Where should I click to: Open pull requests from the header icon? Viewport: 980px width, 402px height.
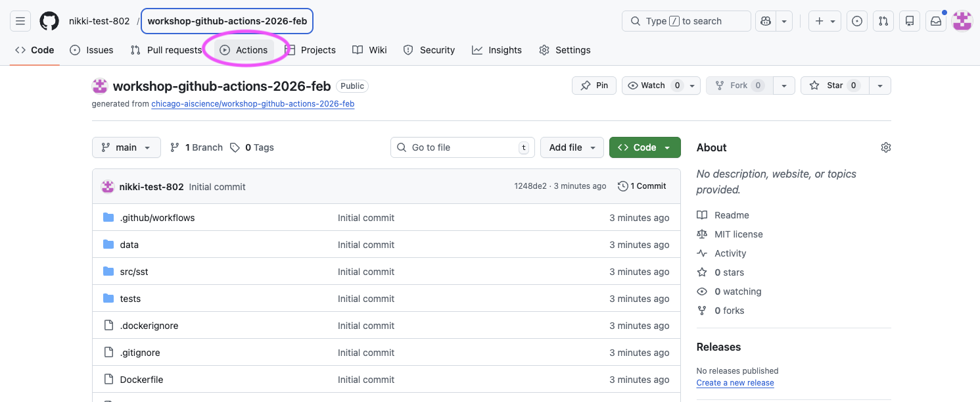coord(883,20)
